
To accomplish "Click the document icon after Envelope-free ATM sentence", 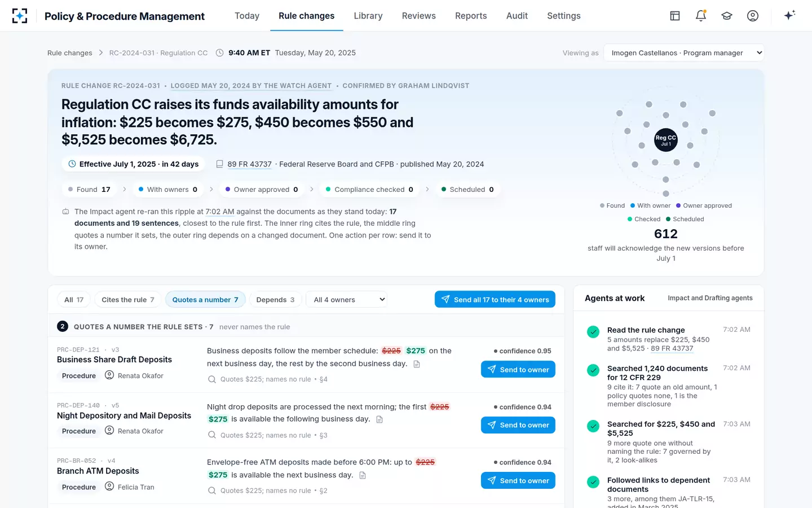I will pos(363,475).
